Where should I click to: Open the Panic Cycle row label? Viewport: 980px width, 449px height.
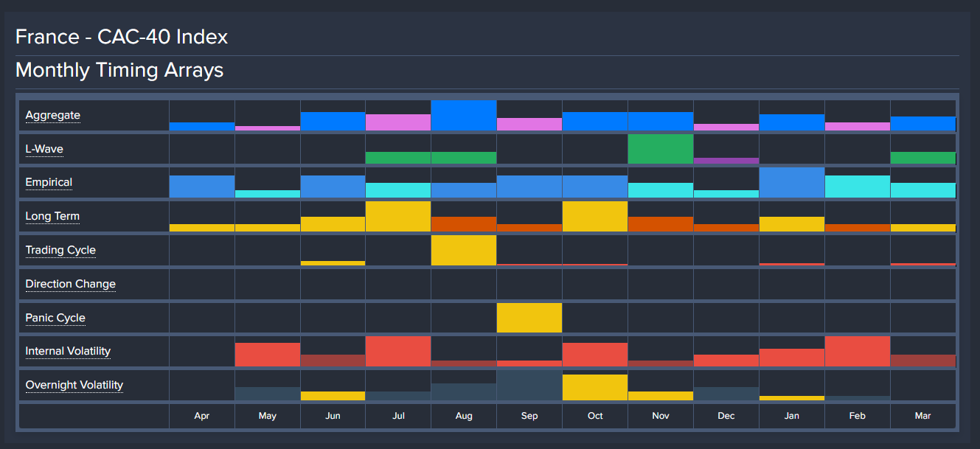point(55,318)
